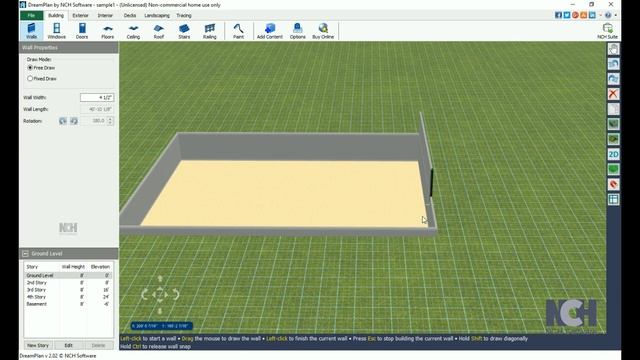Select the Stairs tool

(x=184, y=31)
